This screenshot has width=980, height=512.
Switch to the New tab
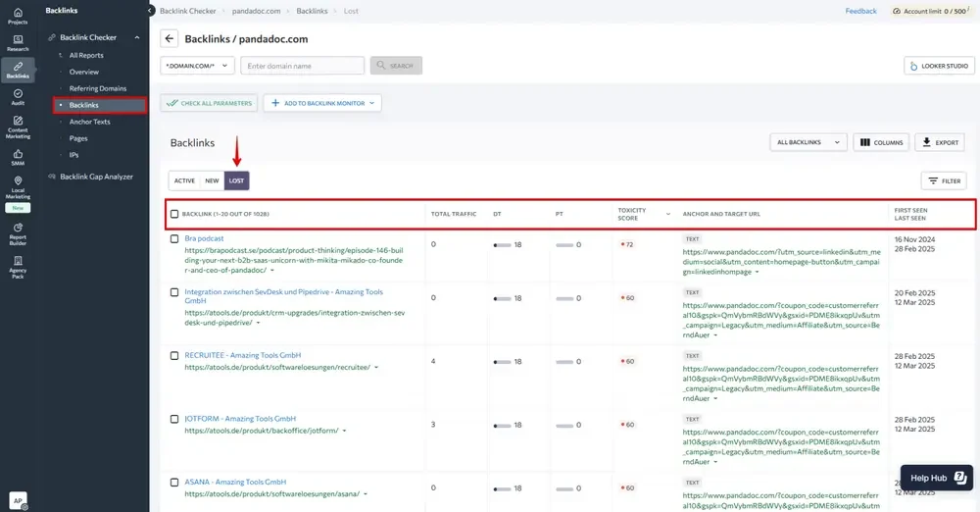[212, 180]
